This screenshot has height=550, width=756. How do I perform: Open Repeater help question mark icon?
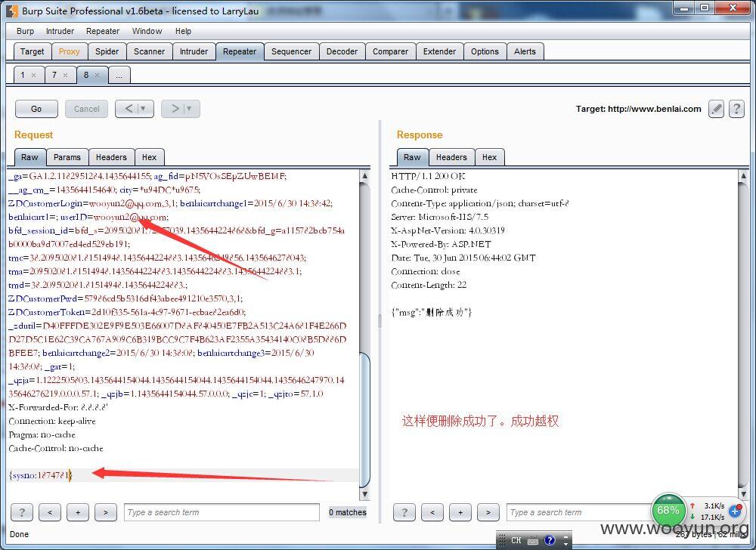736,109
